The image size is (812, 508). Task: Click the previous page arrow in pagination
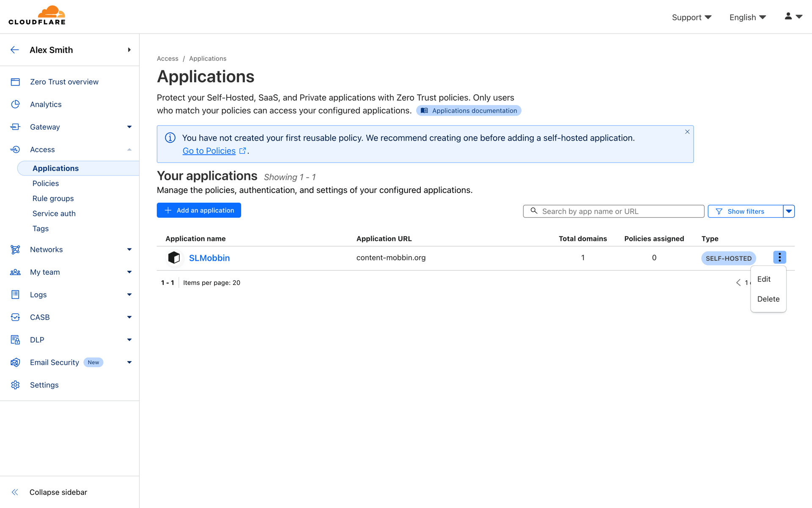pyautogui.click(x=738, y=282)
